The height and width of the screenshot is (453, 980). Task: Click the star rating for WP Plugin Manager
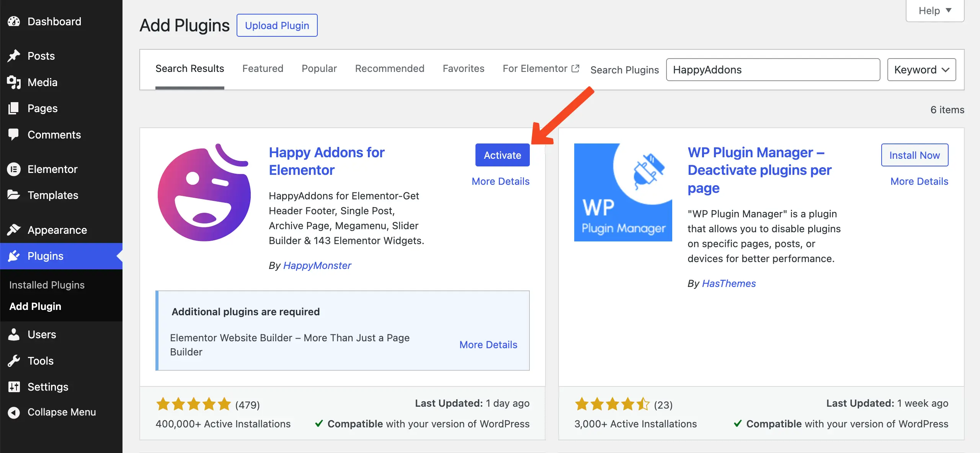pyautogui.click(x=611, y=404)
